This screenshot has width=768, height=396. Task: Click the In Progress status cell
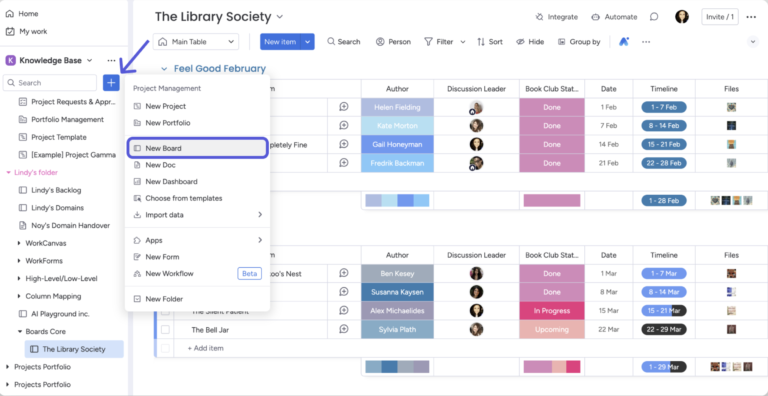(552, 311)
